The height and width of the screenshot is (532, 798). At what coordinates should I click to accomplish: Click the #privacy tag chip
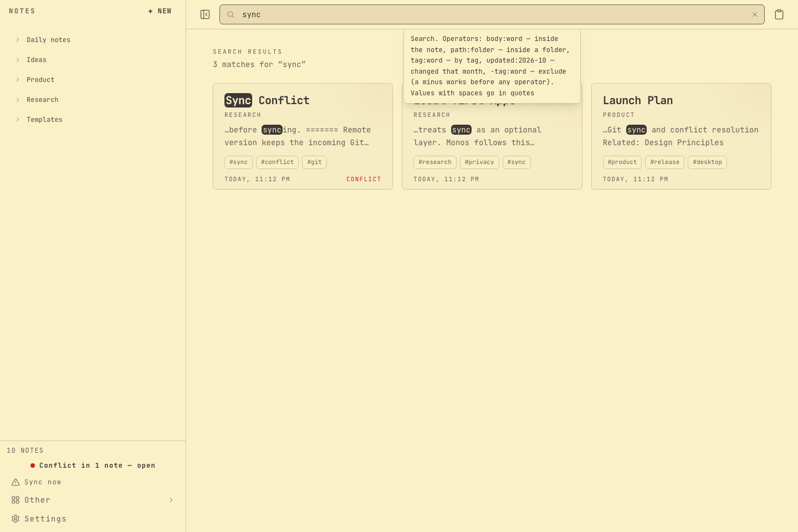(479, 162)
